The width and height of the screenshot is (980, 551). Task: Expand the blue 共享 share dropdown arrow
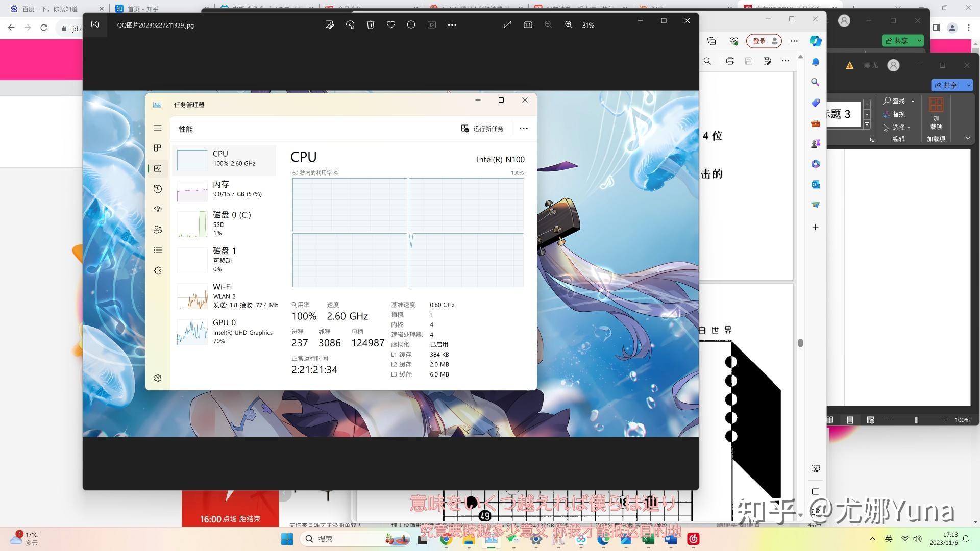click(x=968, y=85)
